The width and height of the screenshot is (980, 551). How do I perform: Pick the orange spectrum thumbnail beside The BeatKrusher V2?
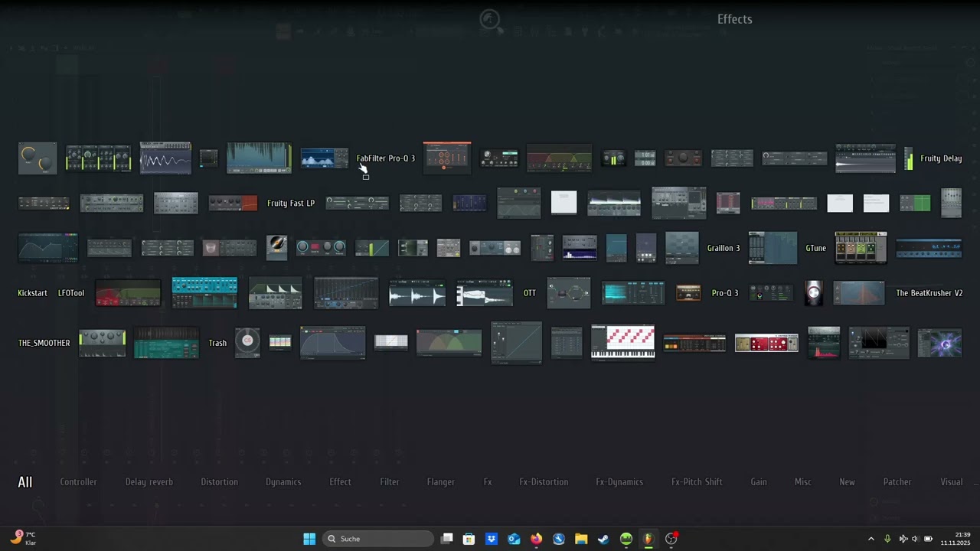(859, 293)
